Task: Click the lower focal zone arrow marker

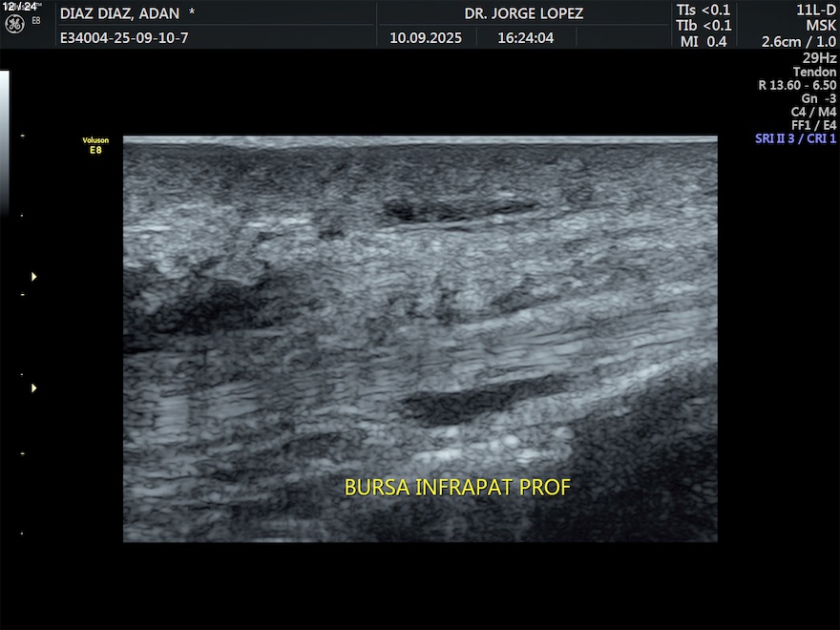Action: click(x=34, y=388)
